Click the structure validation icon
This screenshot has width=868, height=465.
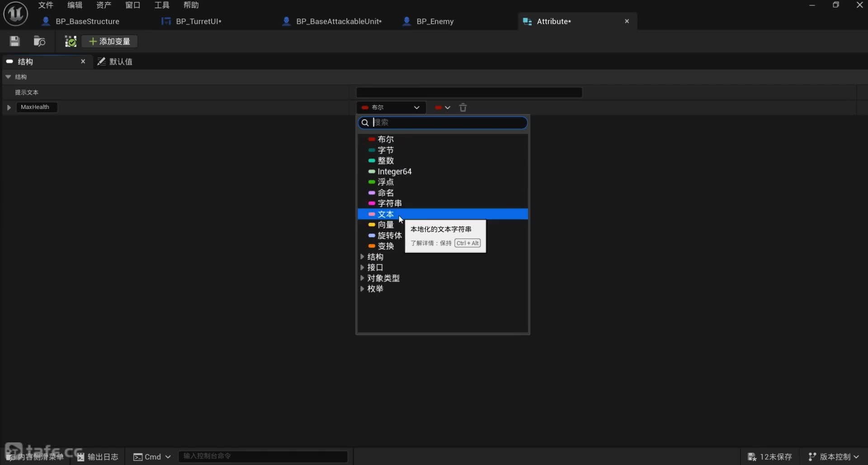(71, 42)
